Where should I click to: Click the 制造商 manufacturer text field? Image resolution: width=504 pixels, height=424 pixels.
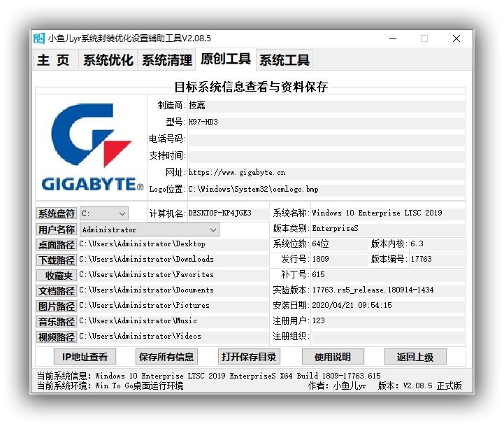(325, 106)
